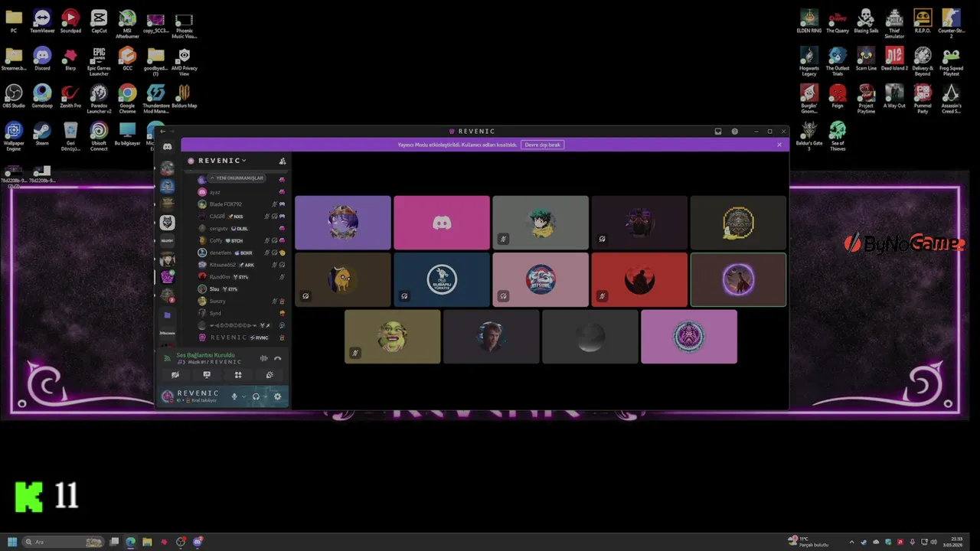Toggle noise suppression waveform icon

coord(263,358)
